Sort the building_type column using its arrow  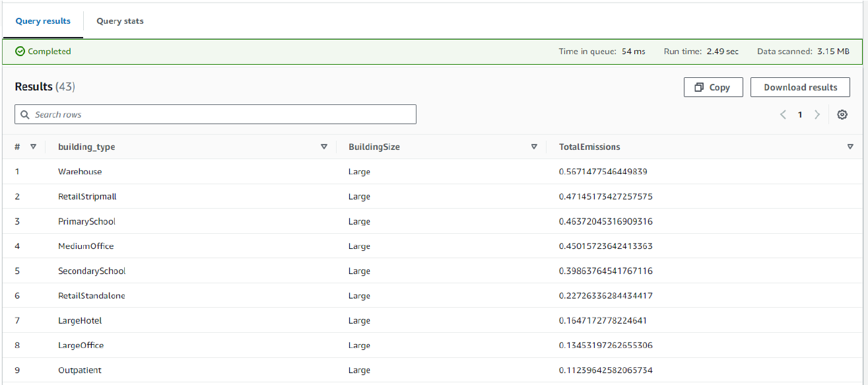click(x=323, y=147)
